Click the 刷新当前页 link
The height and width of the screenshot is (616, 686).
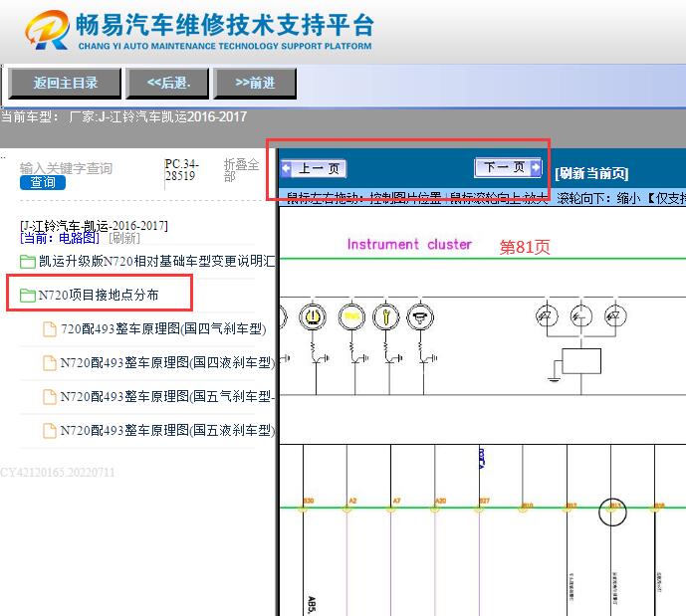pyautogui.click(x=591, y=173)
